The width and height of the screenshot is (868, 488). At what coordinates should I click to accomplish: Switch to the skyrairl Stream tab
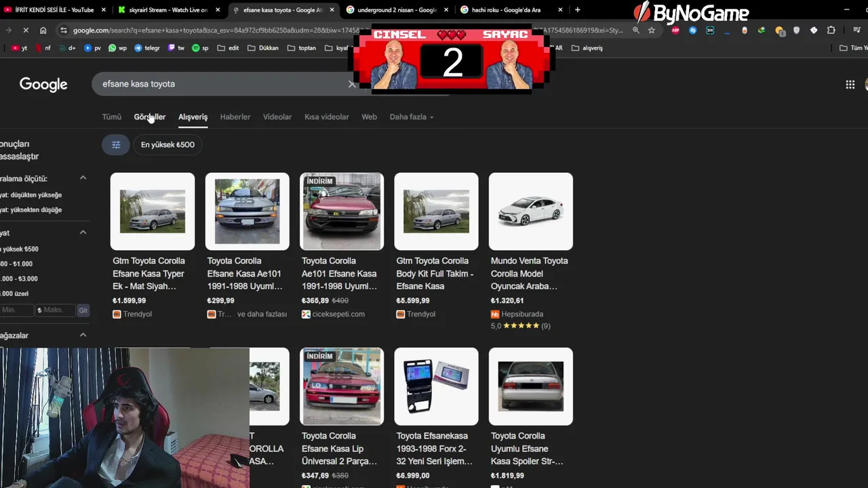tap(168, 10)
